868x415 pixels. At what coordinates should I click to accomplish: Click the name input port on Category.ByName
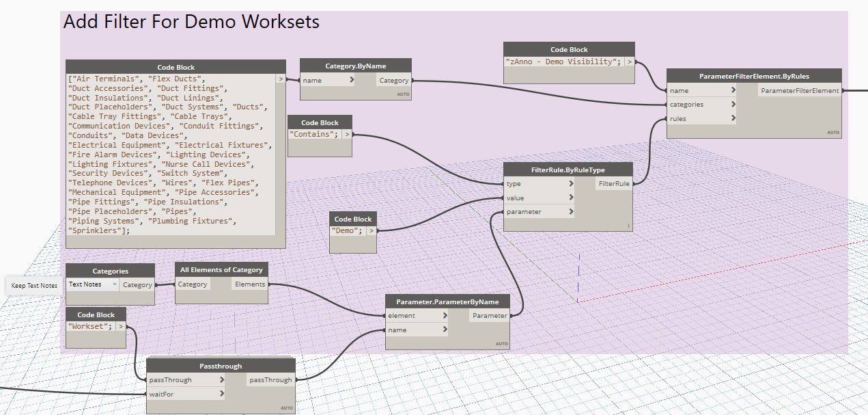pos(328,80)
